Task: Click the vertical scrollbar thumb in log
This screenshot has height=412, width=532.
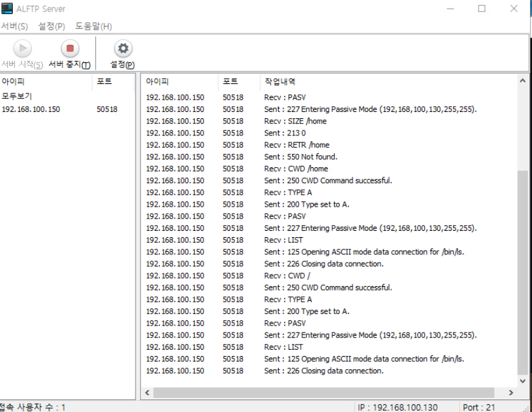Action: point(522,273)
